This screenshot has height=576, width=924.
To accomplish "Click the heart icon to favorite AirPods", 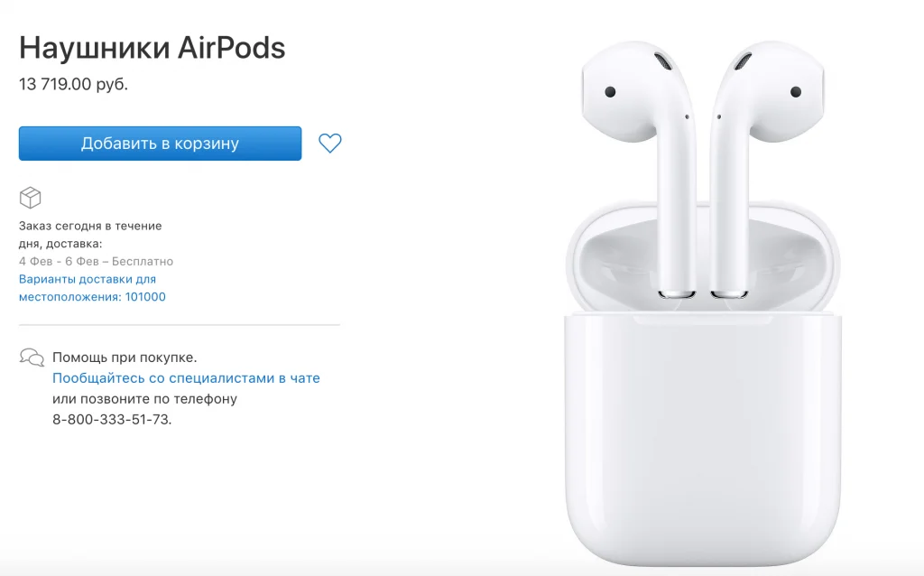I will (x=330, y=144).
